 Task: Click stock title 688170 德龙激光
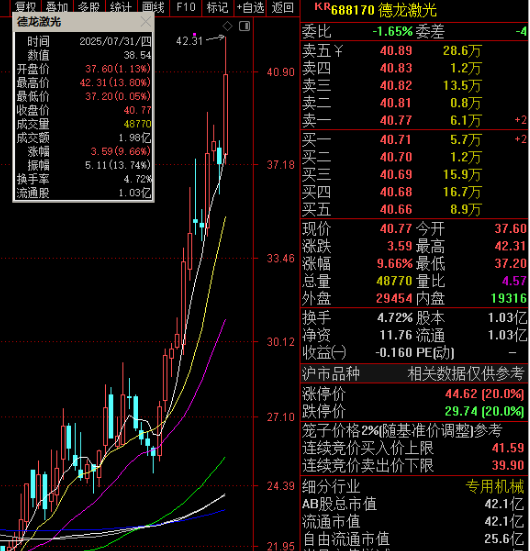[x=383, y=10]
